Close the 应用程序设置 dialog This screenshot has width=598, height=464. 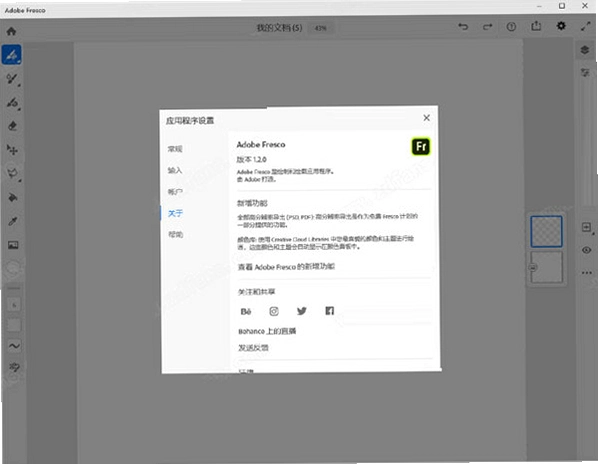point(427,118)
